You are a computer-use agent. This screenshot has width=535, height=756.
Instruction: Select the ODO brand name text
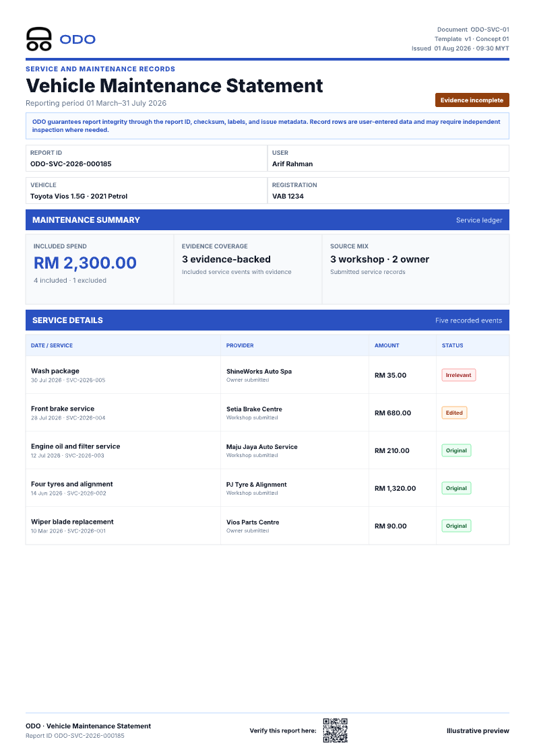[77, 39]
